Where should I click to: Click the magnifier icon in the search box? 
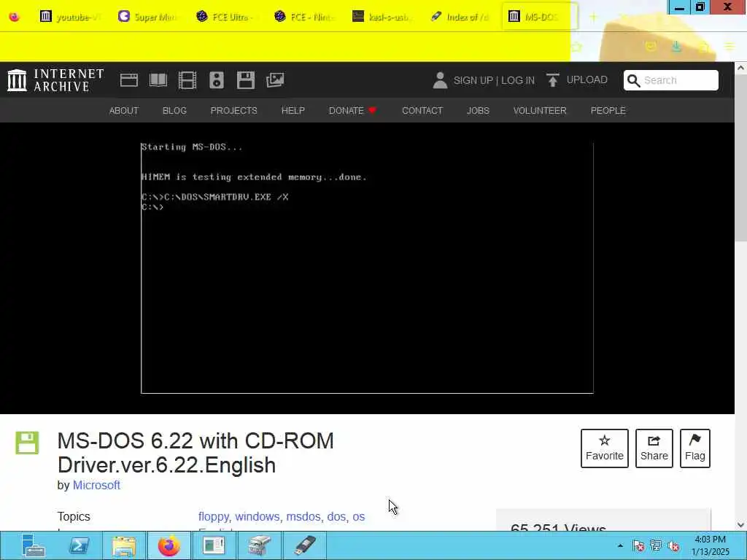coord(634,80)
